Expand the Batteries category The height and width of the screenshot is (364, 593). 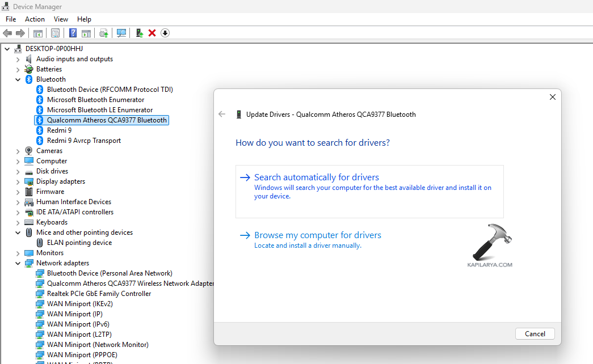pyautogui.click(x=18, y=70)
